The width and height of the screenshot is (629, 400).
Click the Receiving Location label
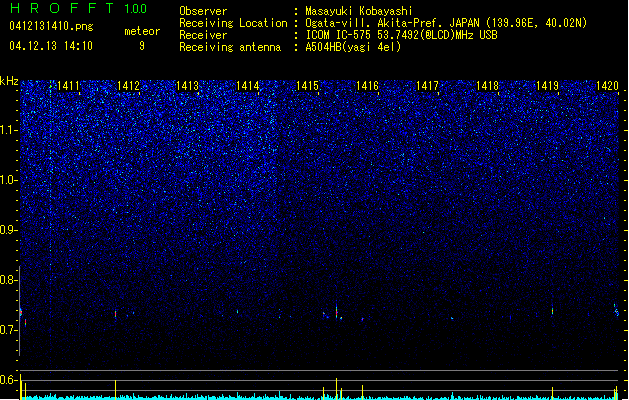coord(233,23)
